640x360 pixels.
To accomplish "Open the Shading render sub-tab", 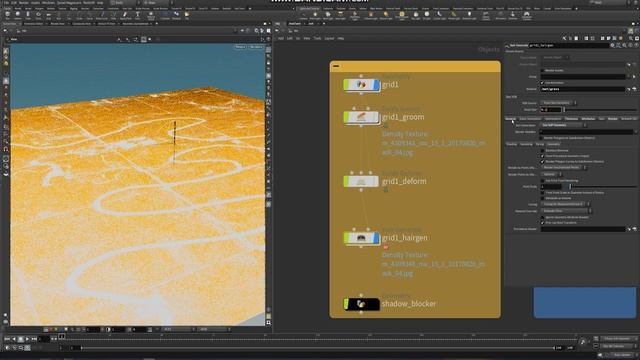I will (511, 144).
